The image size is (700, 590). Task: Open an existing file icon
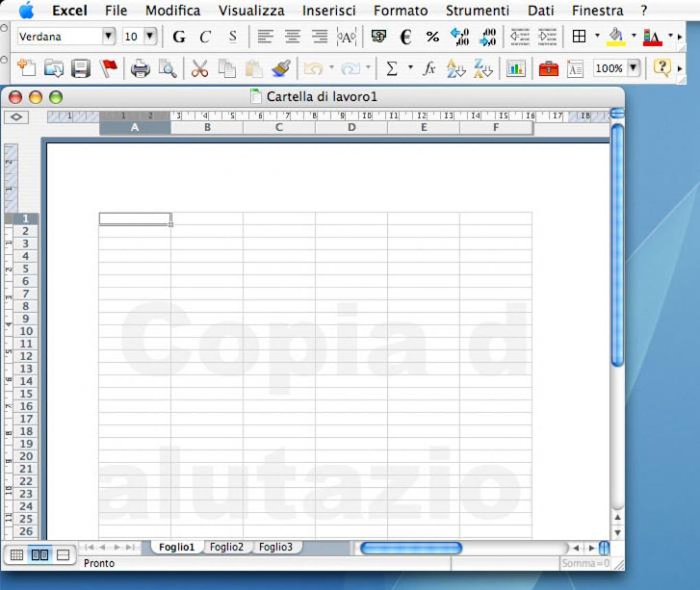(54, 69)
